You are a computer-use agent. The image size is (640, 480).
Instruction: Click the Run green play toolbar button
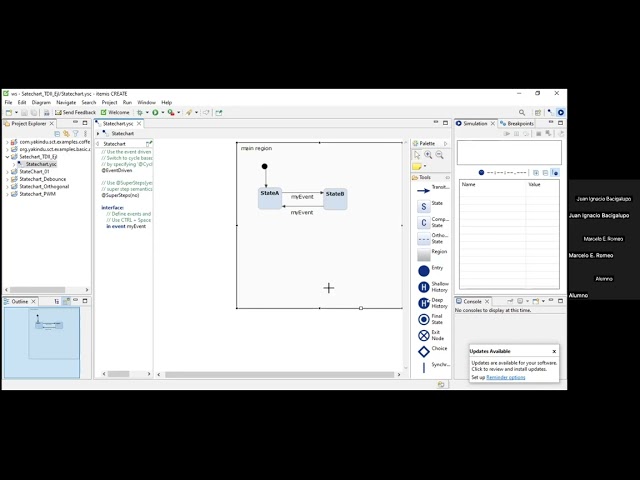click(155, 113)
